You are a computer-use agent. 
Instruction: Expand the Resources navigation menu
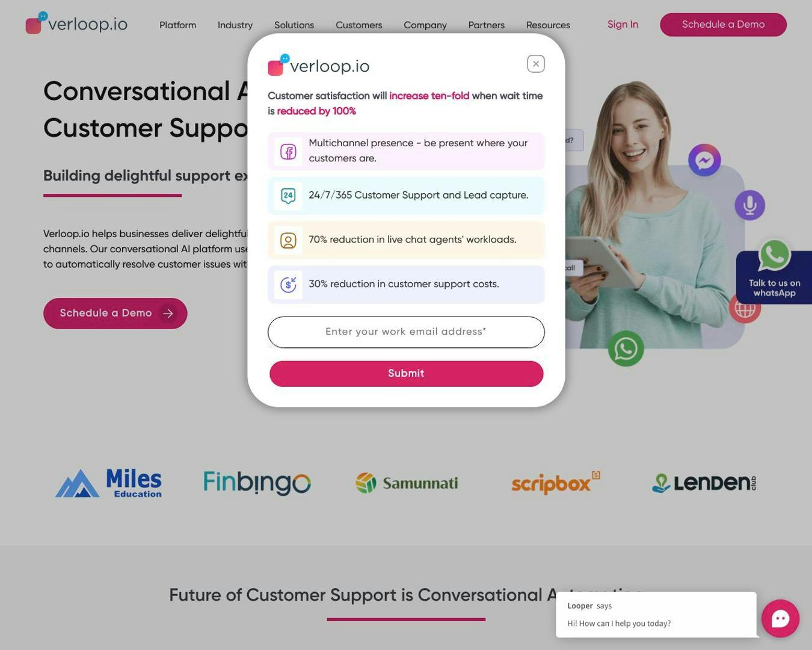coord(548,25)
